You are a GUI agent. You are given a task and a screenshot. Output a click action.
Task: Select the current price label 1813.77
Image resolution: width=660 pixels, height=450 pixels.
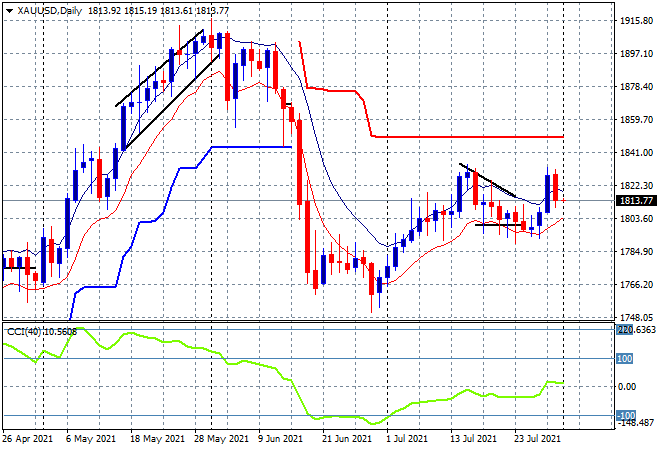tap(636, 201)
